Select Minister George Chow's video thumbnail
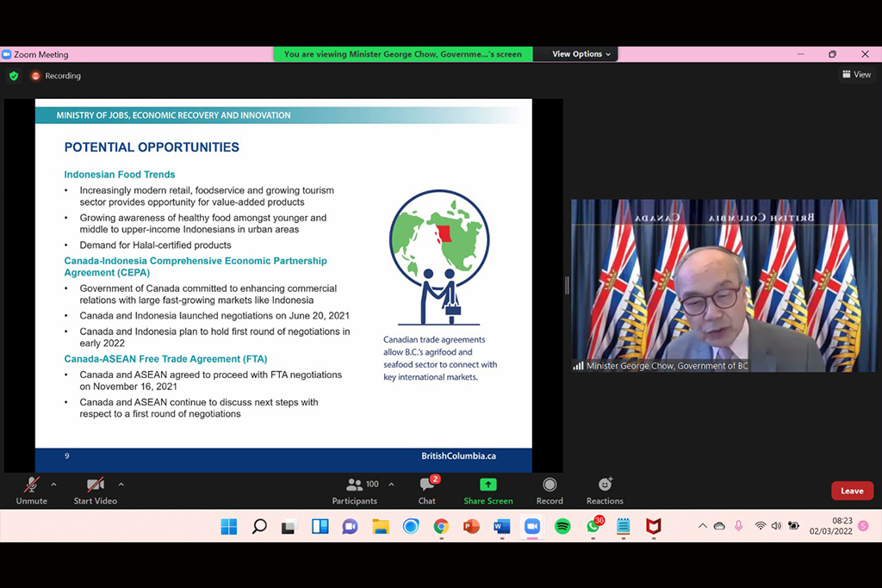 point(724,286)
